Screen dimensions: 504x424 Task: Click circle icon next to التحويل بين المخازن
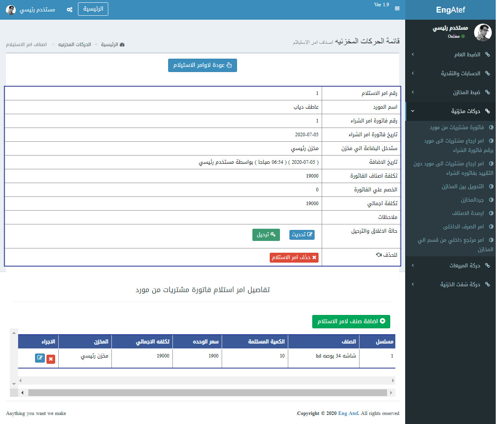coord(491,186)
